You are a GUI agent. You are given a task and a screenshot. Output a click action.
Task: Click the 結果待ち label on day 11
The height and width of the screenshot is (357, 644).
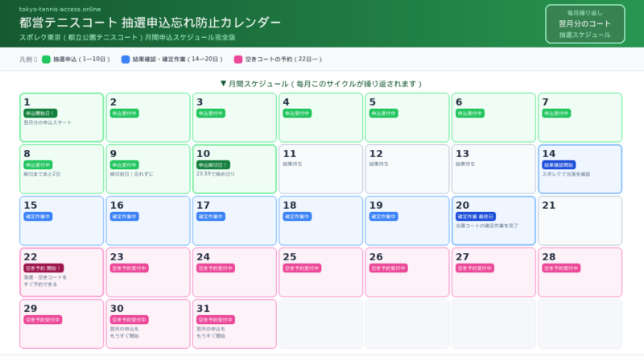click(x=292, y=164)
